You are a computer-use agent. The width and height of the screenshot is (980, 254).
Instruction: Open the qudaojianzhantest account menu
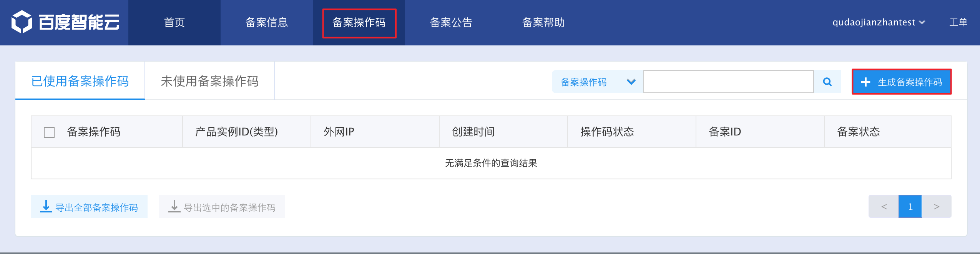(878, 22)
